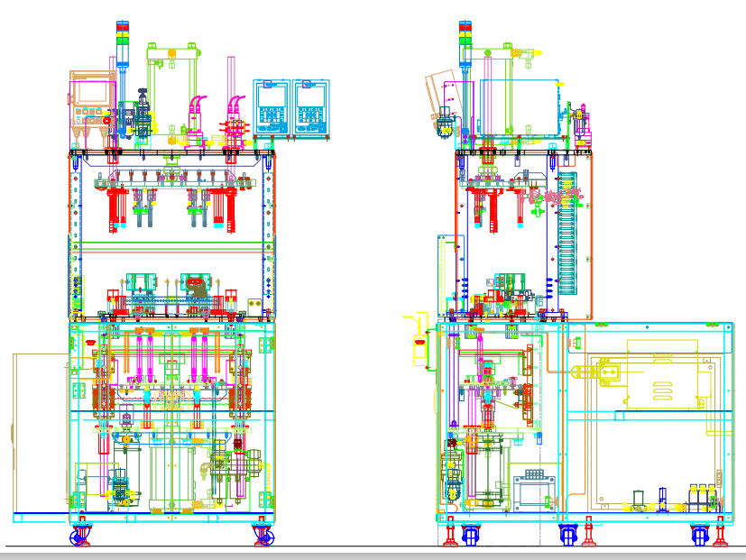Select the yellow motor outline in right cabinet
This screenshot has width=746, height=560.
(x=662, y=376)
